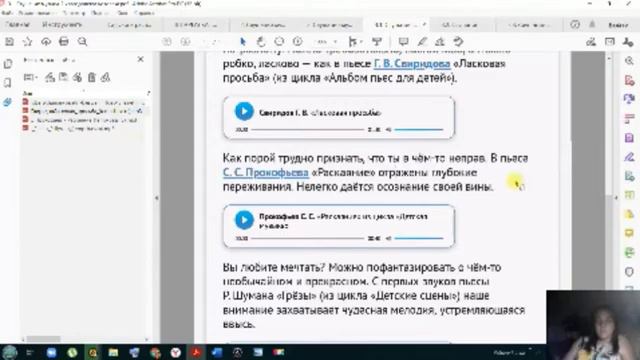Click the Adobe Acrobat taskbar icon

(x=196, y=352)
